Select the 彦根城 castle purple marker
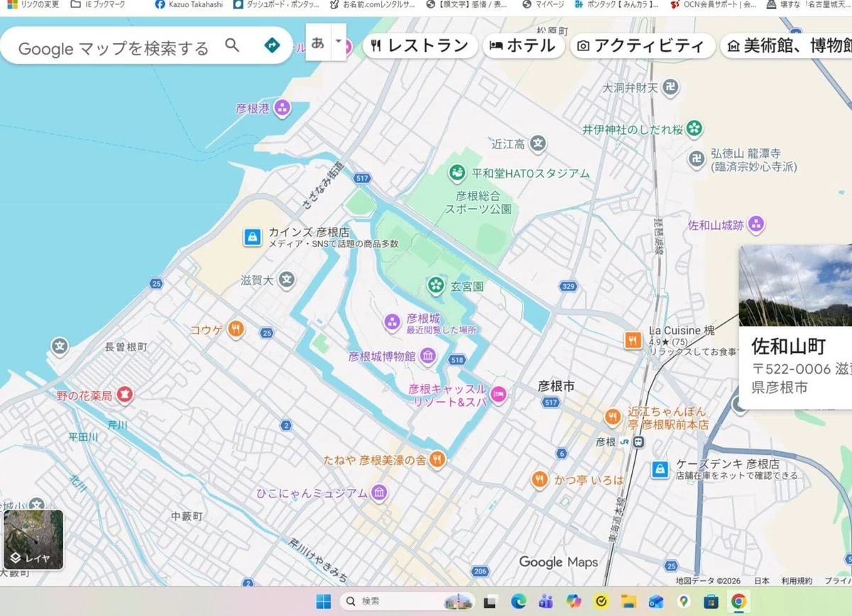Image resolution: width=852 pixels, height=616 pixels. pyautogui.click(x=392, y=324)
